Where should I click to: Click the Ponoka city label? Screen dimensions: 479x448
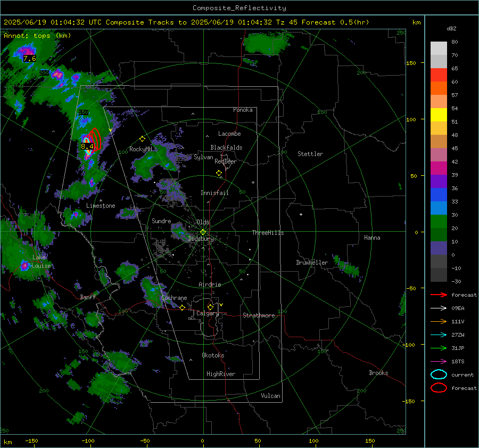243,110
